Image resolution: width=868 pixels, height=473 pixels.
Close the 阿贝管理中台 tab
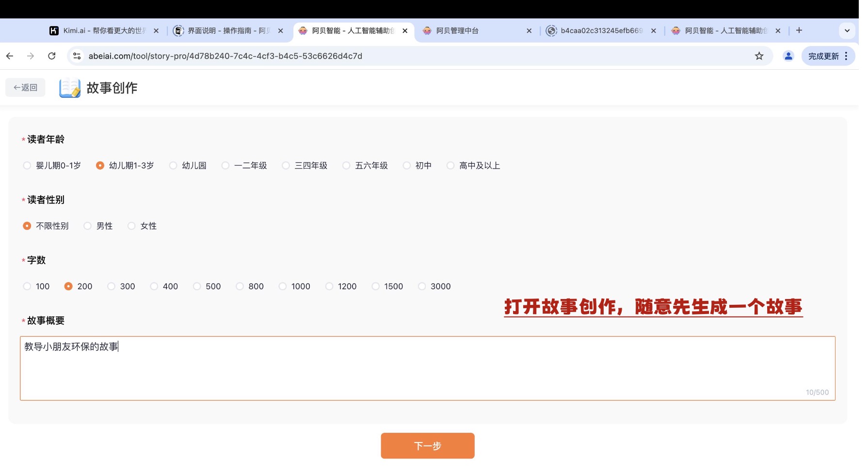[x=529, y=31]
